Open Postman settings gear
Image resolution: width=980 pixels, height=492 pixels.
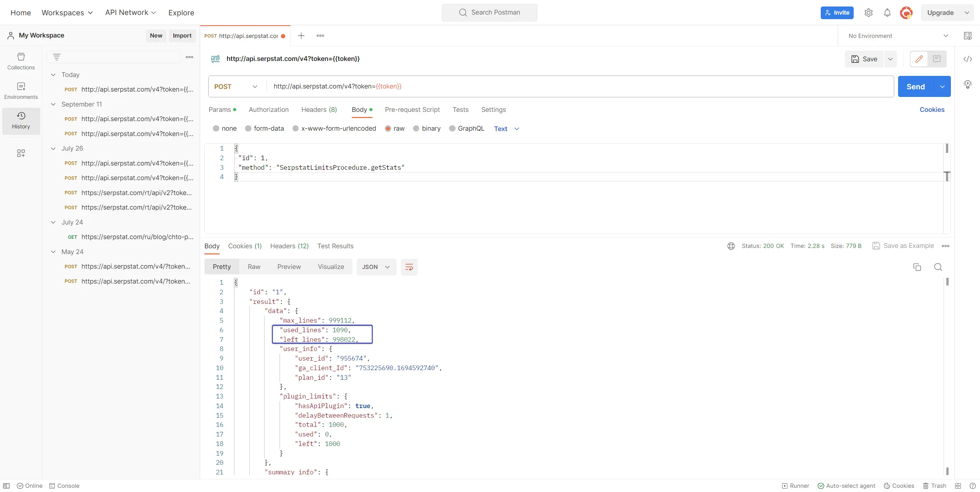pos(869,13)
